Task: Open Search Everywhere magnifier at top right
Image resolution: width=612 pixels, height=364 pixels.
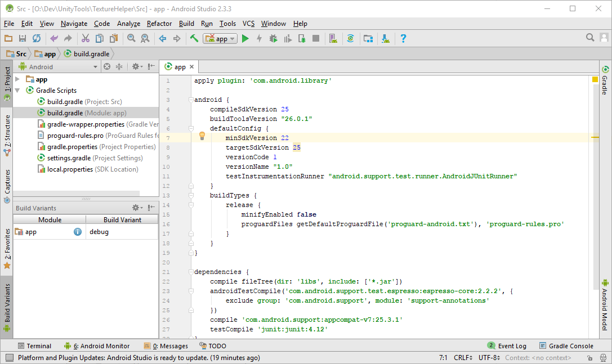Action: 590,38
